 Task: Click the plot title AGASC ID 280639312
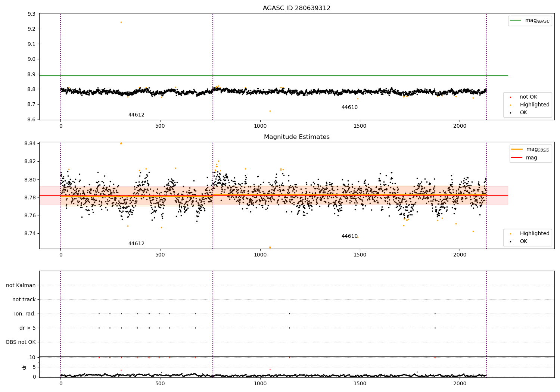pos(296,8)
